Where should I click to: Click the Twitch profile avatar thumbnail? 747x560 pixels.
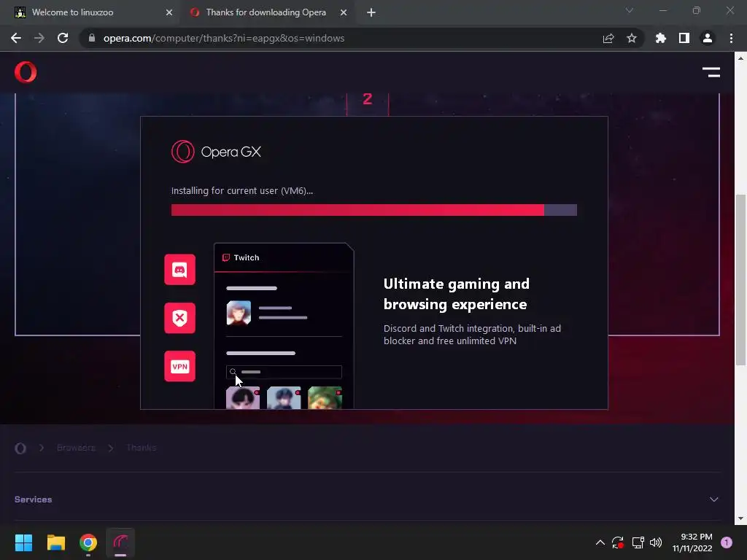pos(239,313)
